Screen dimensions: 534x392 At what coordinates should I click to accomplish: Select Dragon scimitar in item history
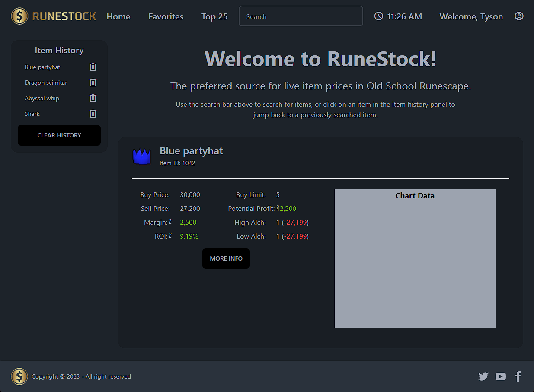point(46,83)
